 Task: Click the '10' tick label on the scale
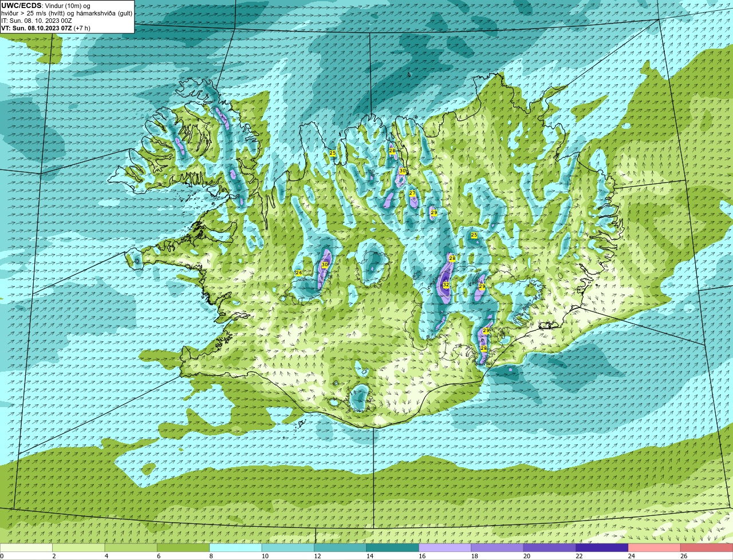tap(265, 556)
